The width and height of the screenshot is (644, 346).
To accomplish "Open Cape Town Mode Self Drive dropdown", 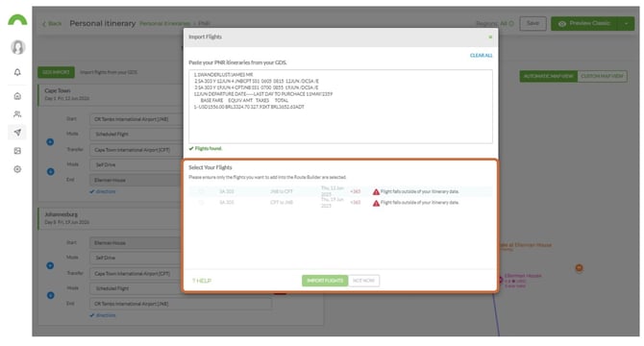I will (x=136, y=164).
